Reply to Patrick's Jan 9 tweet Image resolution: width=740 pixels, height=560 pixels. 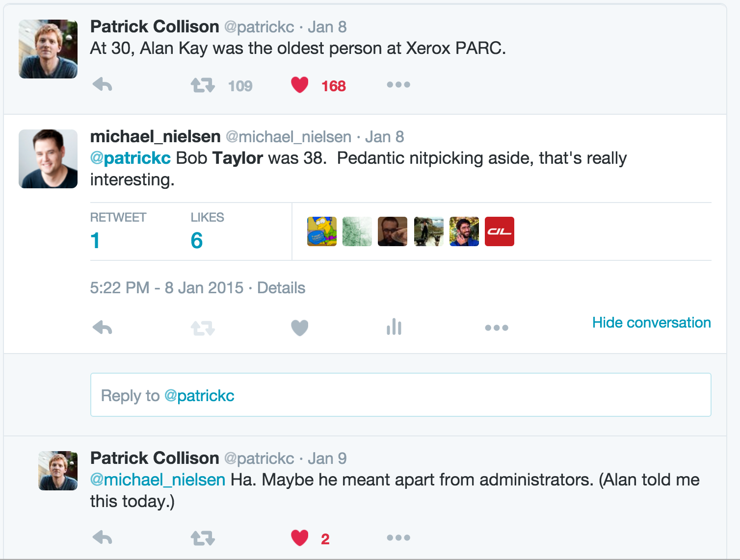coord(103,538)
